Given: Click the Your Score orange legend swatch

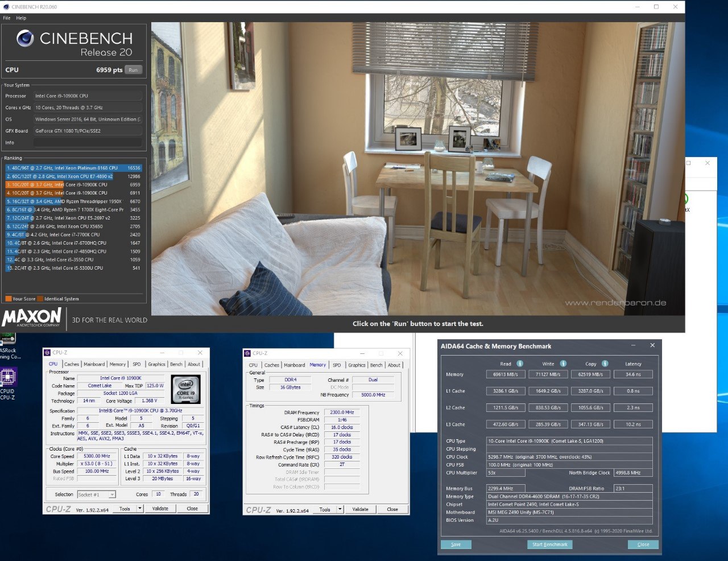Looking at the screenshot, I should 9,299.
